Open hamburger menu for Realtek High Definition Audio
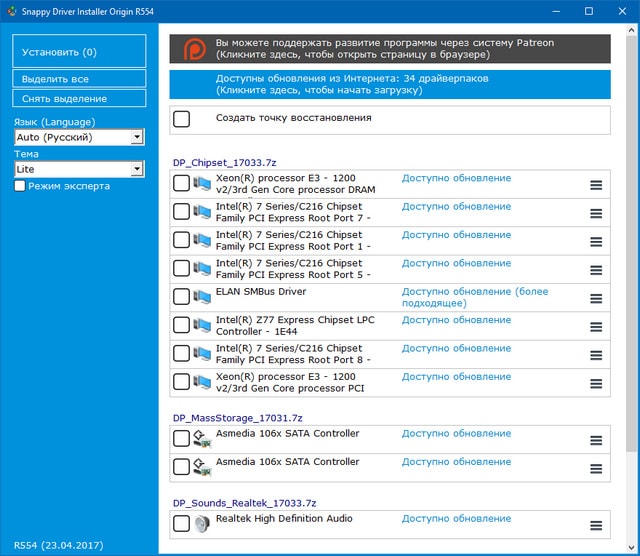 pyautogui.click(x=596, y=525)
